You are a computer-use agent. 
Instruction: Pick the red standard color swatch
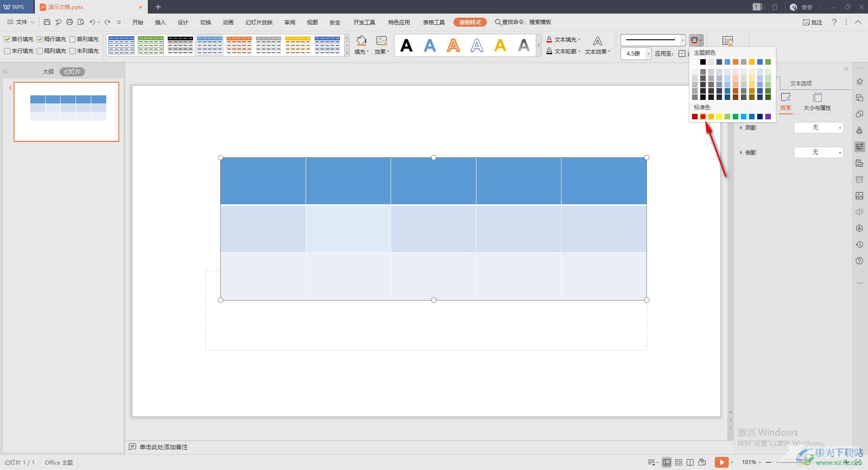(703, 117)
